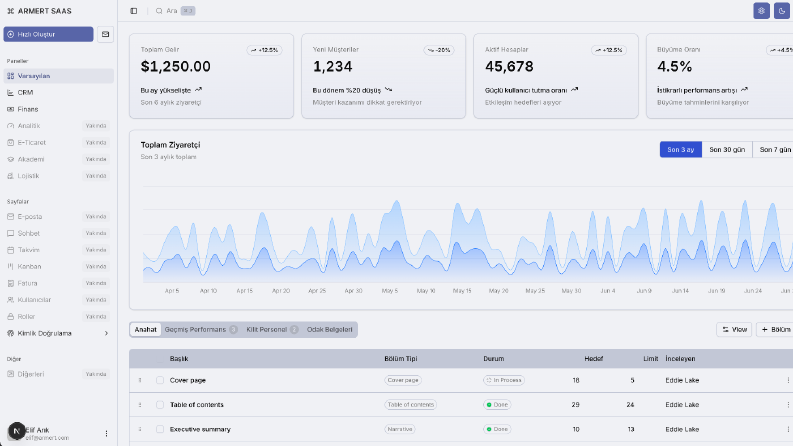
Task: Open the user menu dots beside Elif Arık
Action: [106, 433]
